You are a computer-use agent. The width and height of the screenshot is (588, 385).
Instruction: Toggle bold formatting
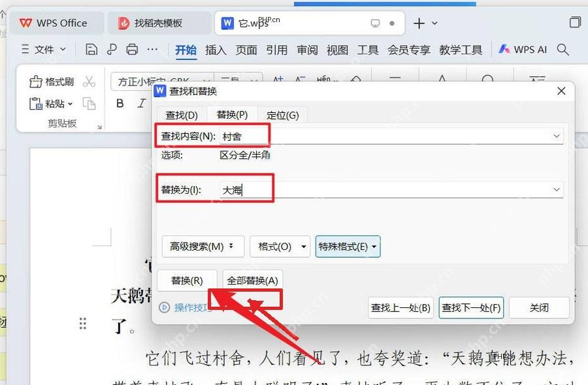click(120, 103)
